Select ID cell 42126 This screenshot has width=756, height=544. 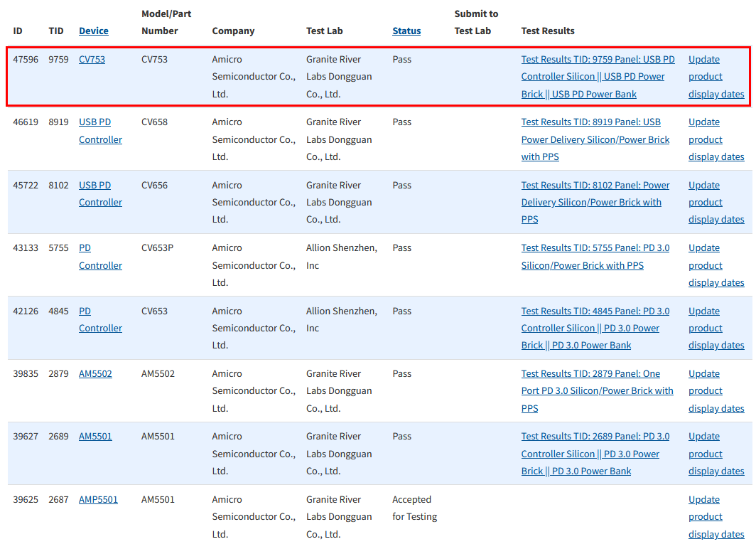point(26,311)
